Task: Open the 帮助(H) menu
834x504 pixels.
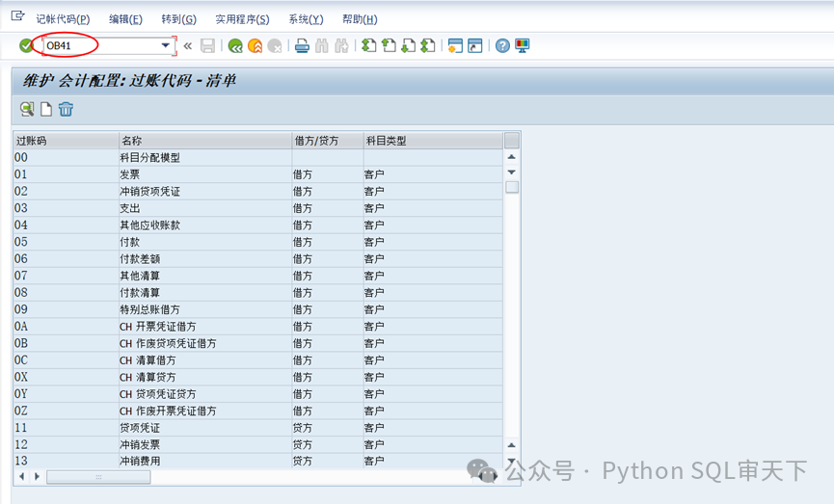Action: (x=360, y=19)
